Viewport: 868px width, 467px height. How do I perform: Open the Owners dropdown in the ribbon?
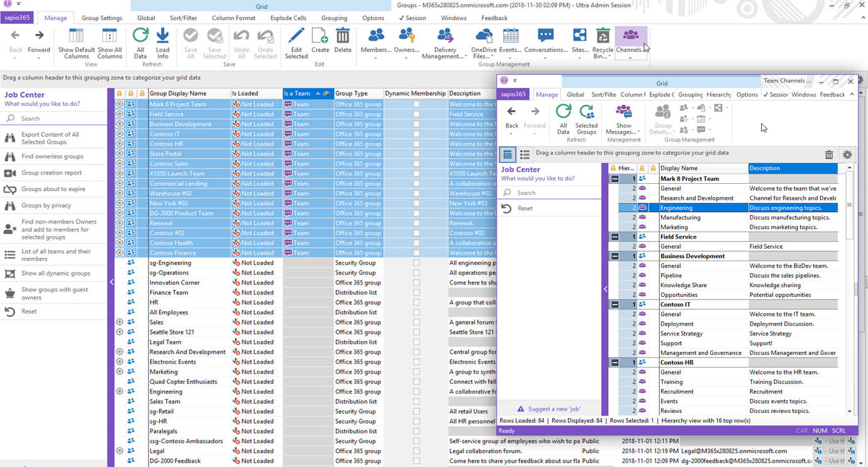click(x=406, y=44)
